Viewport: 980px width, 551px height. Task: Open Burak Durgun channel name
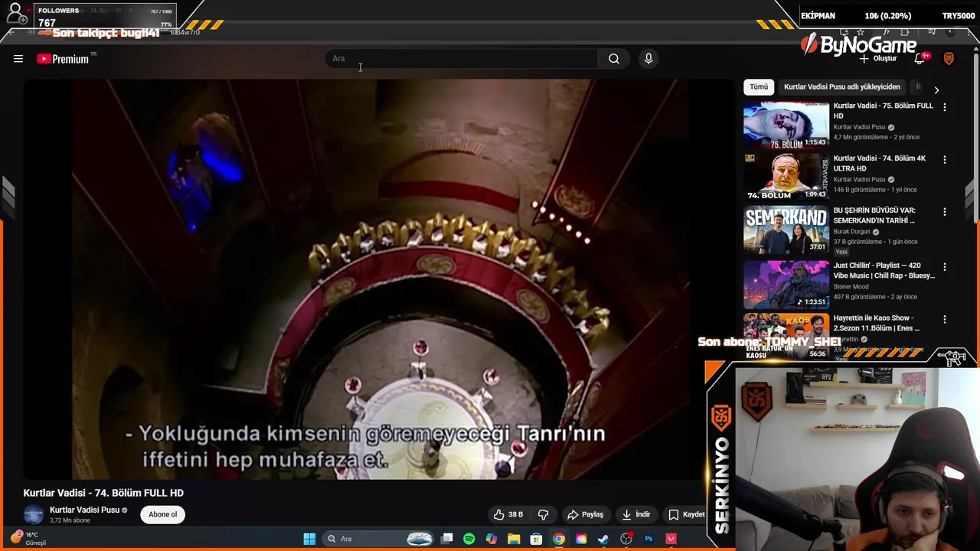(x=852, y=232)
